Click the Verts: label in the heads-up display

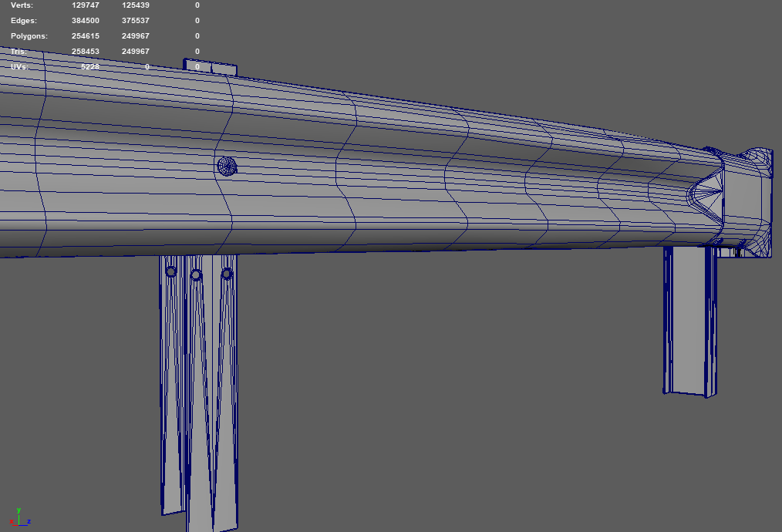pos(22,5)
